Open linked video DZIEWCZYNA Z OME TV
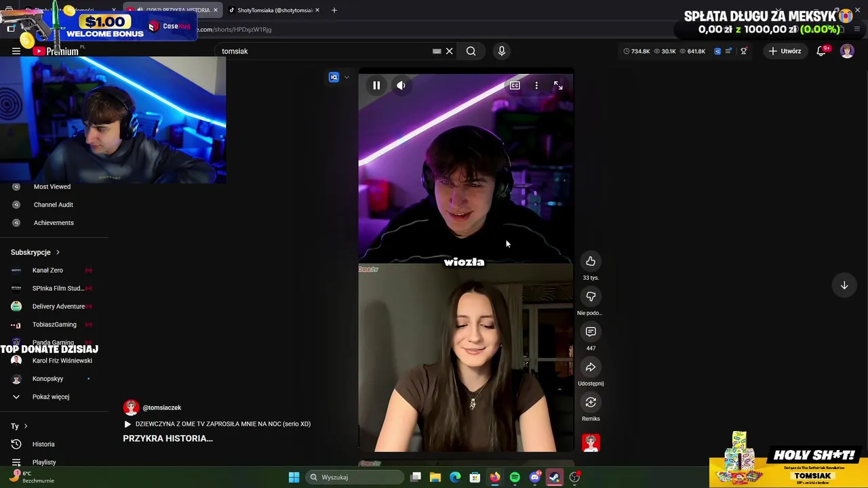 click(x=217, y=424)
